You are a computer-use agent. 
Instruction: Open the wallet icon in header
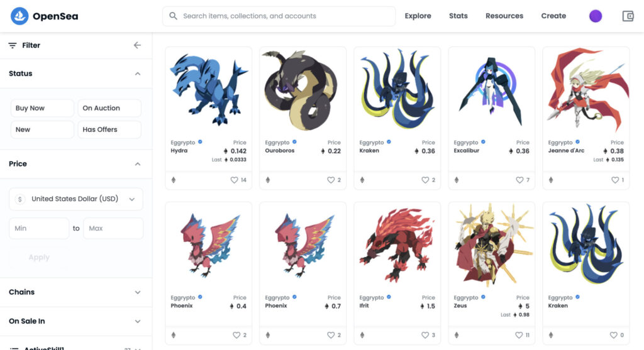coord(628,16)
